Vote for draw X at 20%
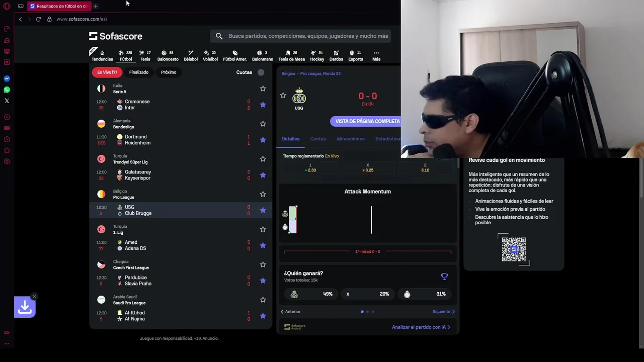The height and width of the screenshot is (362, 644). click(x=367, y=294)
